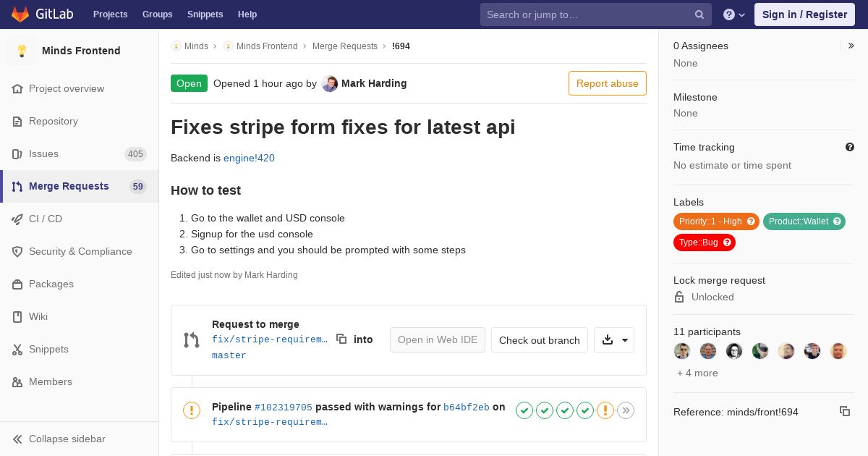
Task: Click the first participant avatar
Action: [x=682, y=351]
